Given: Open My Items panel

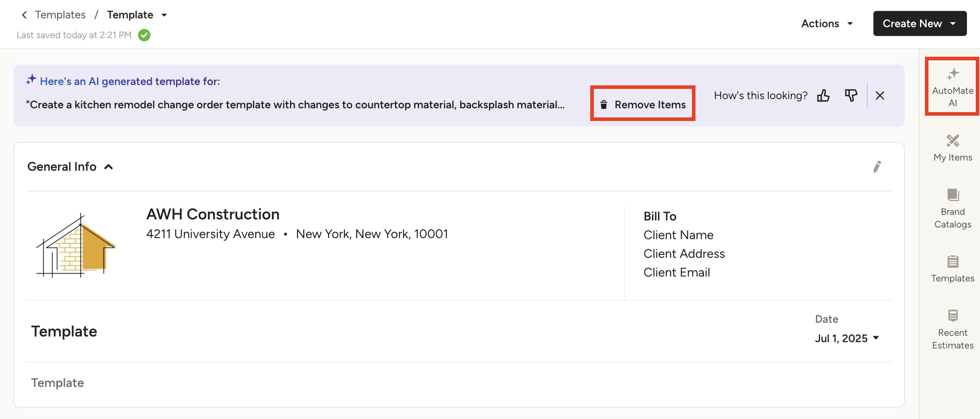Looking at the screenshot, I should coord(952,148).
